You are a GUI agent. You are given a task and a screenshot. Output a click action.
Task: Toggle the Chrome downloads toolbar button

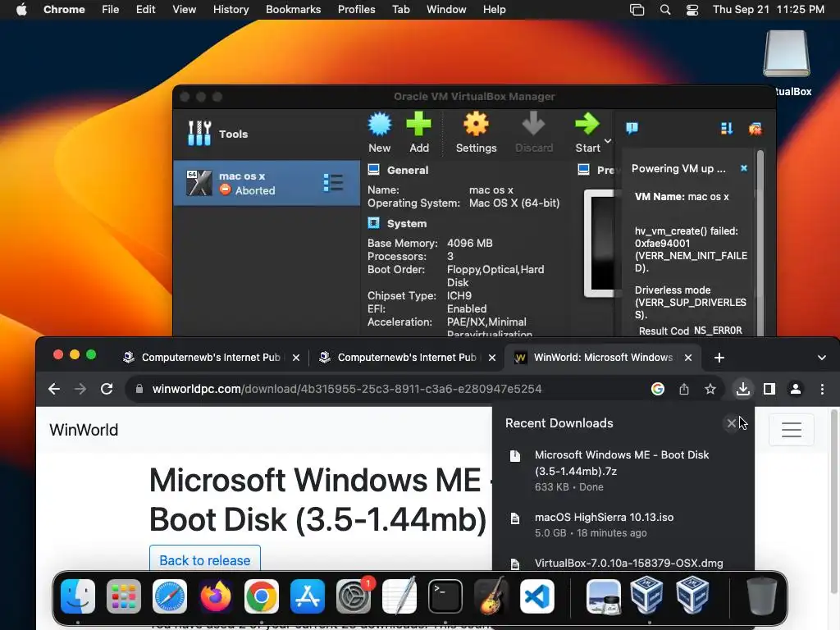(x=743, y=389)
